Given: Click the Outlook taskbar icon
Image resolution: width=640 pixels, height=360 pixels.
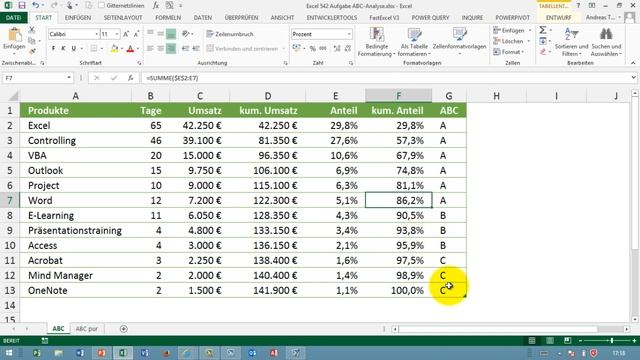Looking at the screenshot, I should coord(252,353).
